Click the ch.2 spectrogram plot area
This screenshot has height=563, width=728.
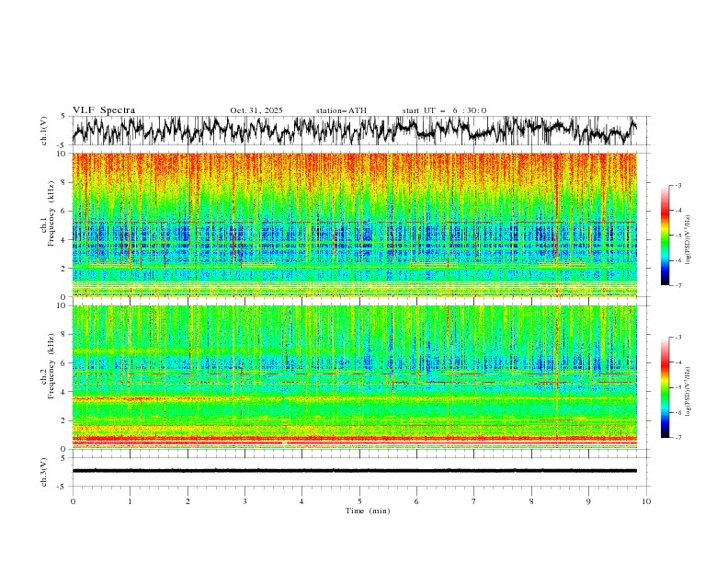[x=354, y=377]
